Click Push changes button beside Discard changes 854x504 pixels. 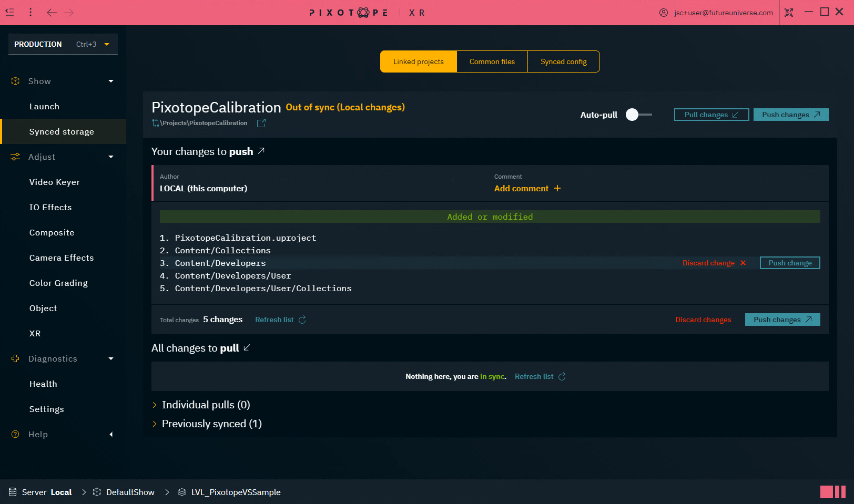(782, 320)
